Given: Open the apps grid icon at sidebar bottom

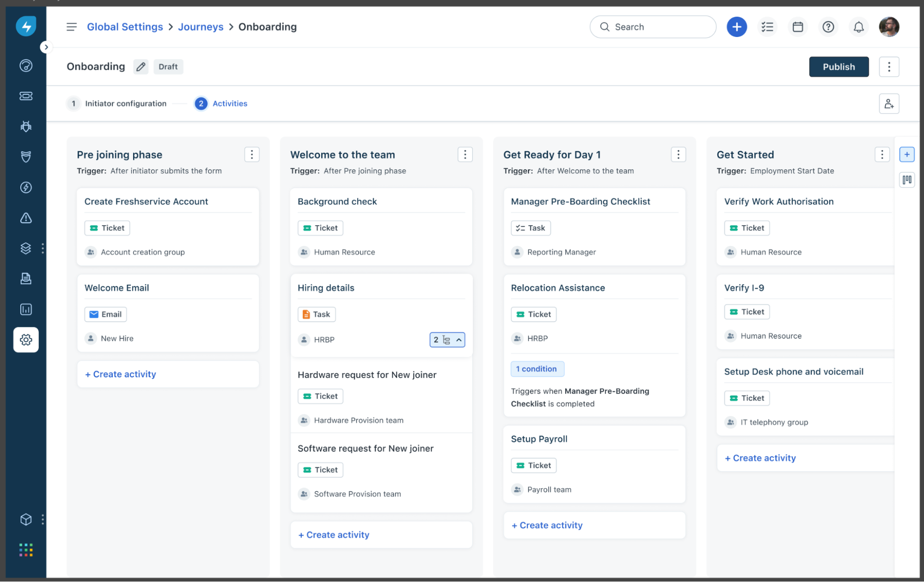Looking at the screenshot, I should point(26,550).
